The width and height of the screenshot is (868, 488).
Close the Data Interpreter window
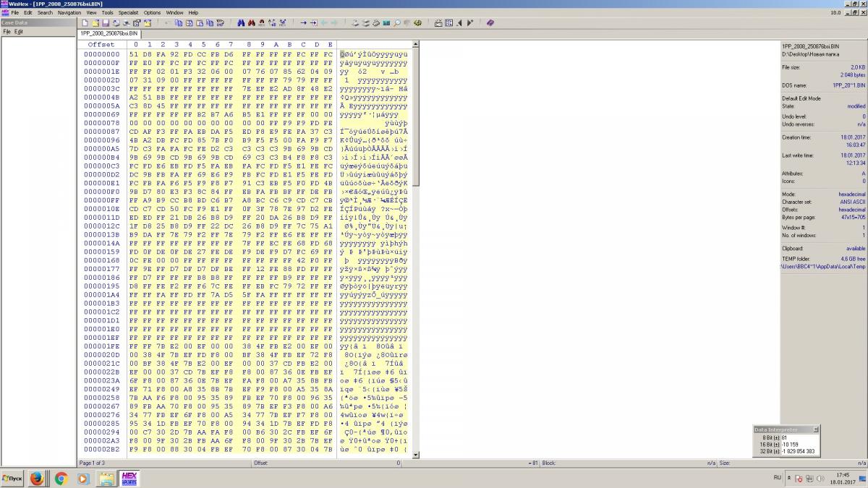[x=815, y=429]
